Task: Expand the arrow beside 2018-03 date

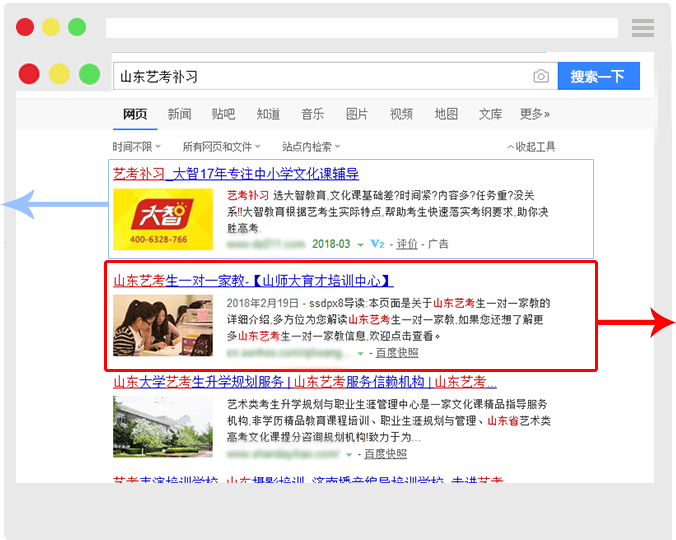Action: pyautogui.click(x=360, y=245)
